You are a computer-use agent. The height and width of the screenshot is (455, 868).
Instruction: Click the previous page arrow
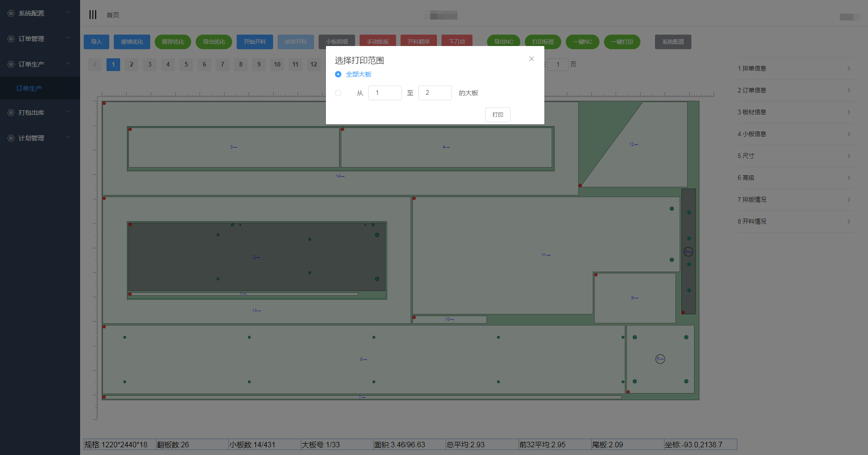click(95, 64)
